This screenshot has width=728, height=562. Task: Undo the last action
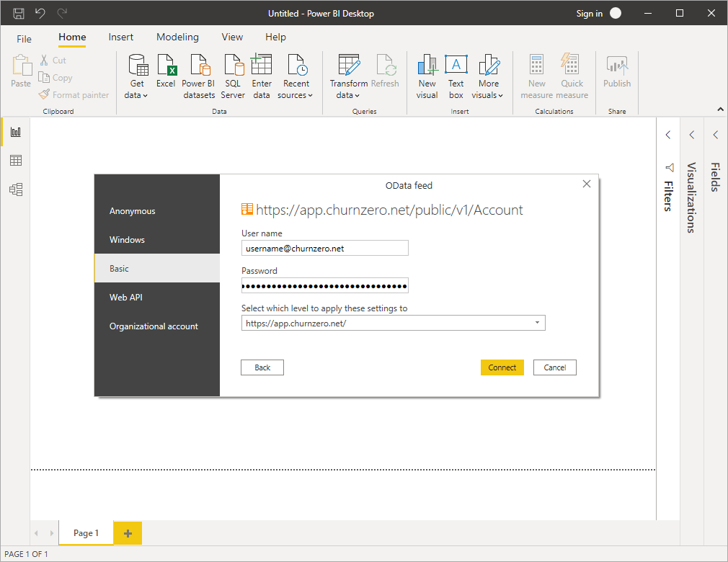tap(40, 13)
